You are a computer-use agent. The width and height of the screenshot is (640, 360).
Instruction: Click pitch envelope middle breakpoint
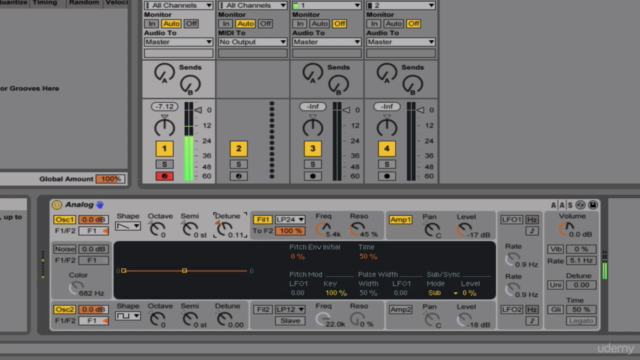click(184, 271)
